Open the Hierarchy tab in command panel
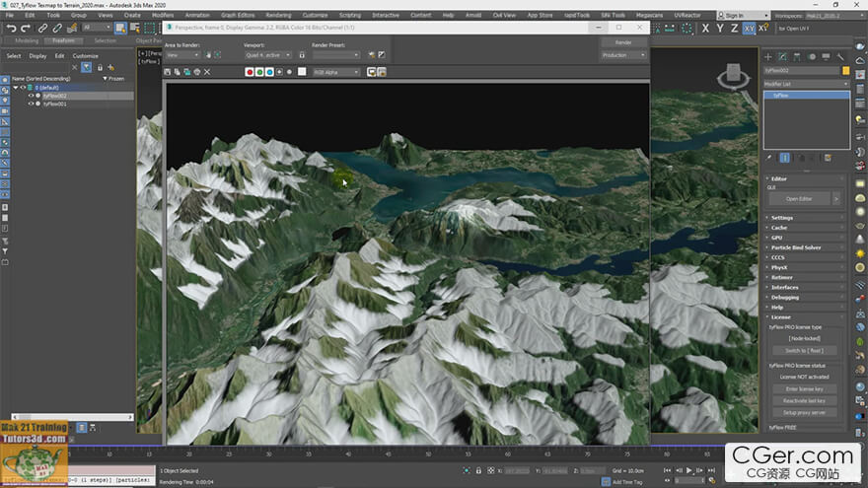The image size is (868, 488). tap(797, 56)
